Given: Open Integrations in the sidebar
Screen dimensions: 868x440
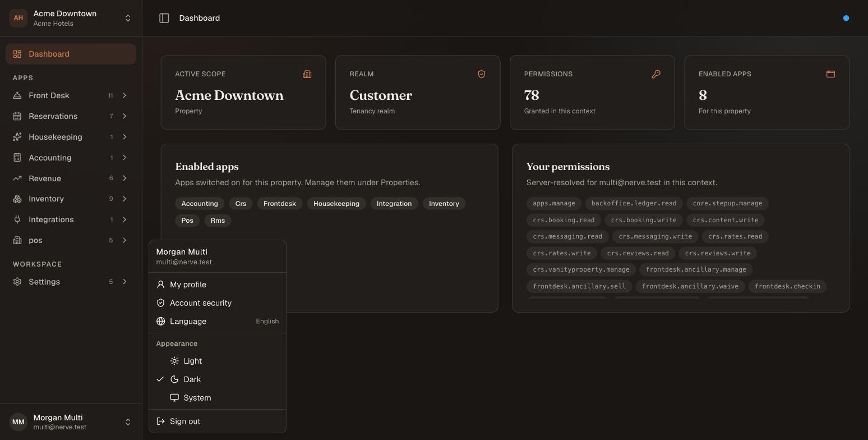Looking at the screenshot, I should pos(71,219).
